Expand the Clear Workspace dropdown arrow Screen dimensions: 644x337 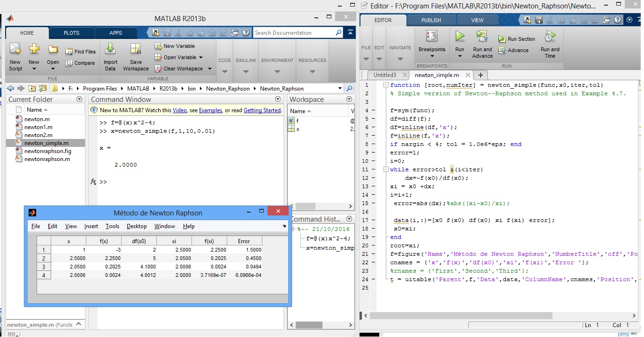tap(209, 69)
